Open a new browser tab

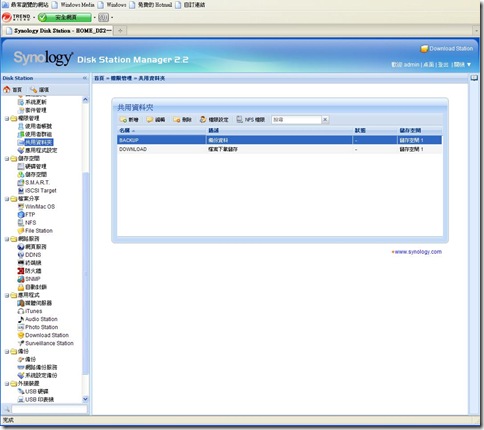click(x=120, y=31)
